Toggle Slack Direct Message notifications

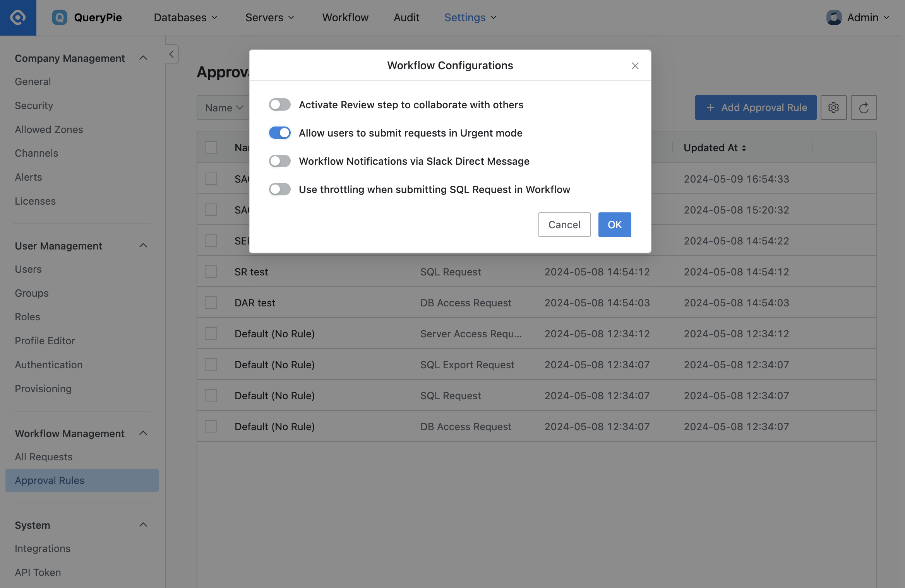pyautogui.click(x=279, y=161)
